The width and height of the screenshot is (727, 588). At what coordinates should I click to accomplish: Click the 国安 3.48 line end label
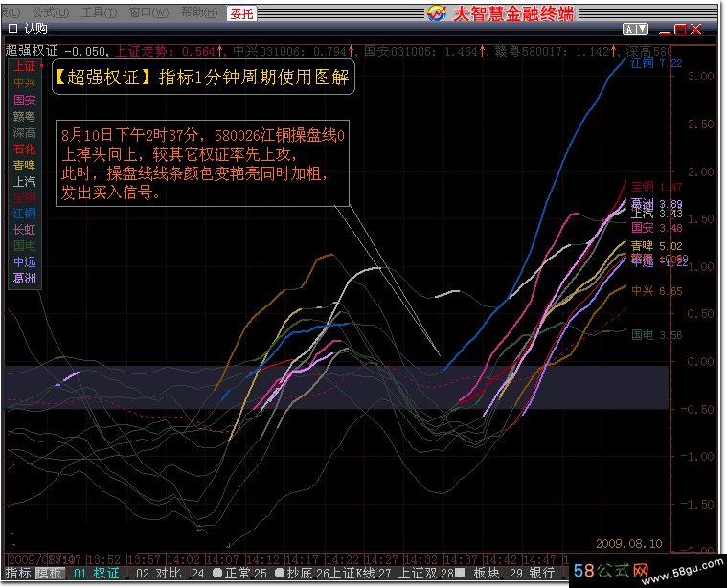pos(656,228)
